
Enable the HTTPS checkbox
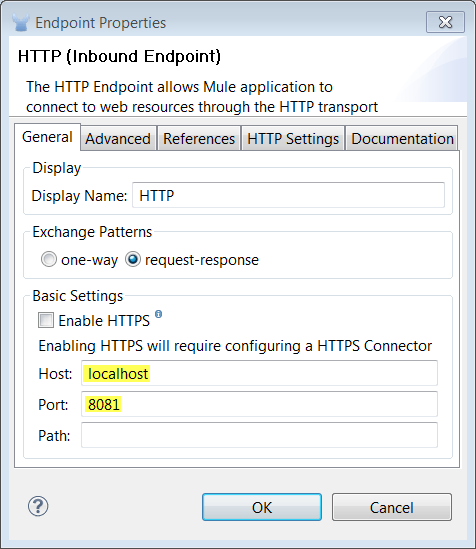(46, 320)
